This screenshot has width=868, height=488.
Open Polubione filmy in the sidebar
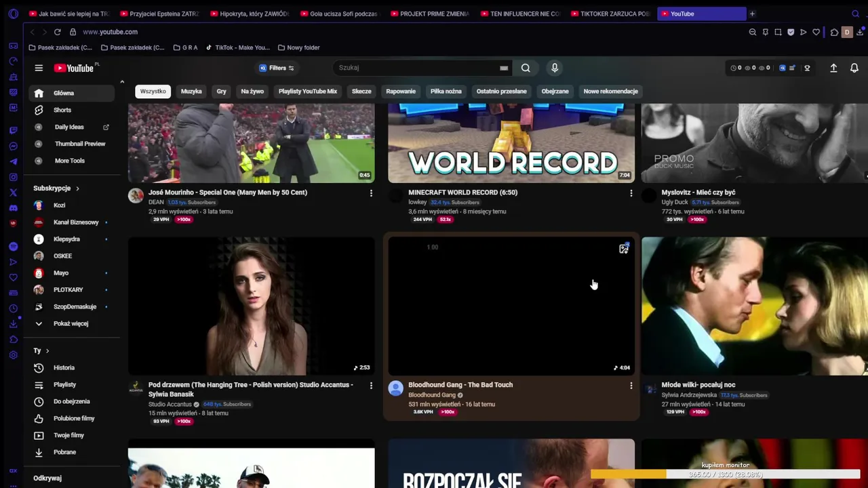71,418
